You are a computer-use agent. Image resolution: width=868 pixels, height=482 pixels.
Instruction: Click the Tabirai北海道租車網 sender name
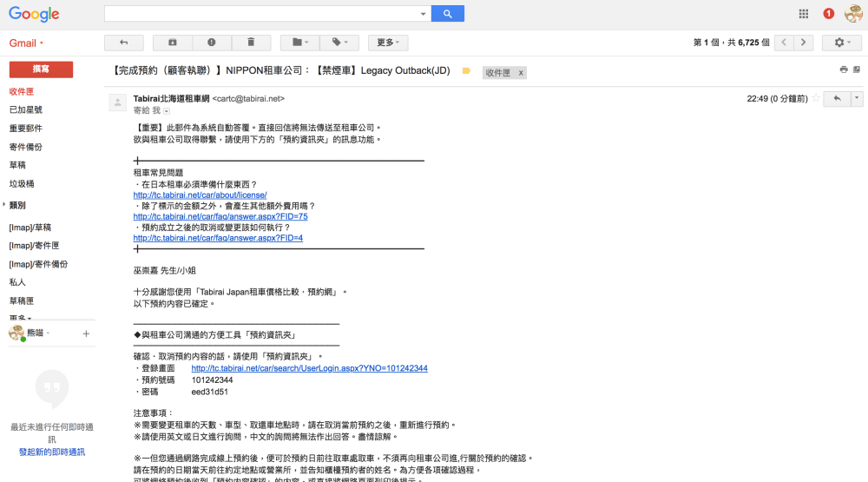[171, 99]
